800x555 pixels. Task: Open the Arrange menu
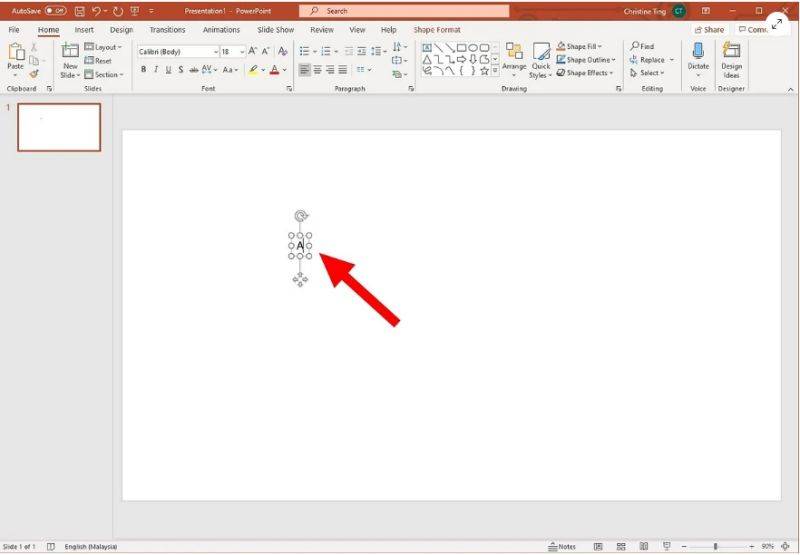click(514, 60)
